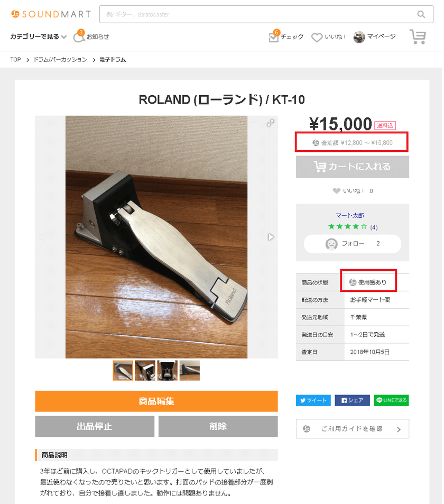Open the notifications bell (お知らせ)
This screenshot has height=504, width=444.
[79, 37]
